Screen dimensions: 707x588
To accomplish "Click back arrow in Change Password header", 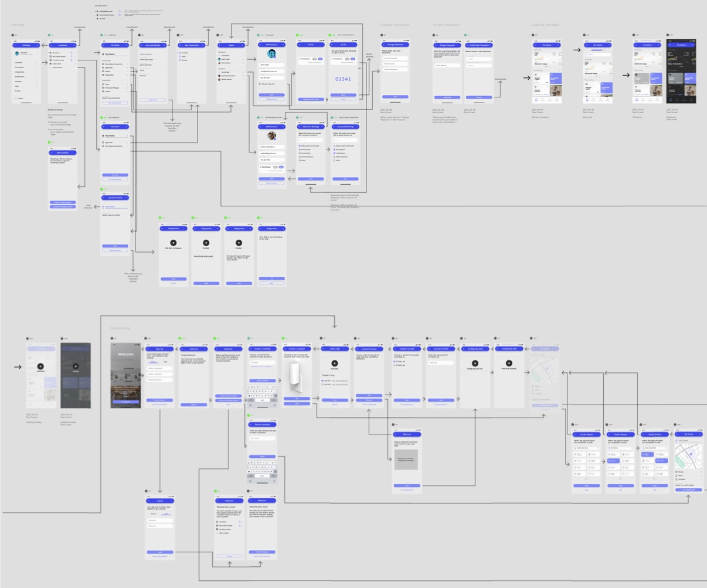I will [385, 45].
